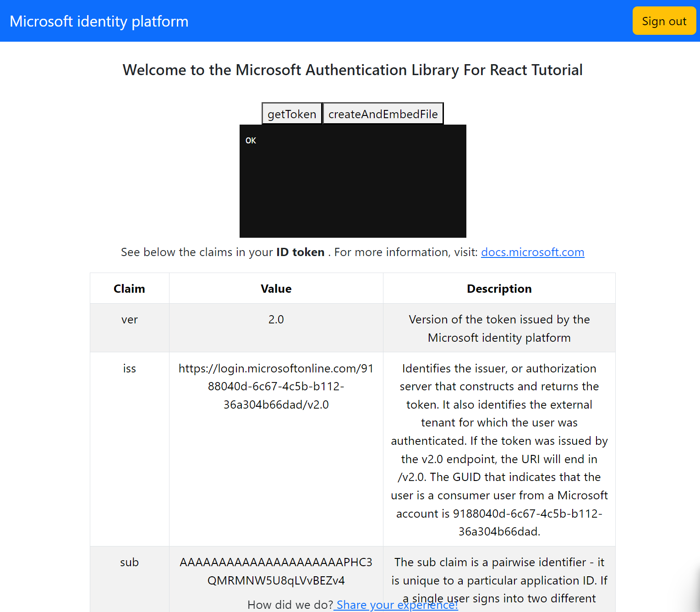Click the version value 2.0
The height and width of the screenshot is (612, 700).
(x=276, y=319)
